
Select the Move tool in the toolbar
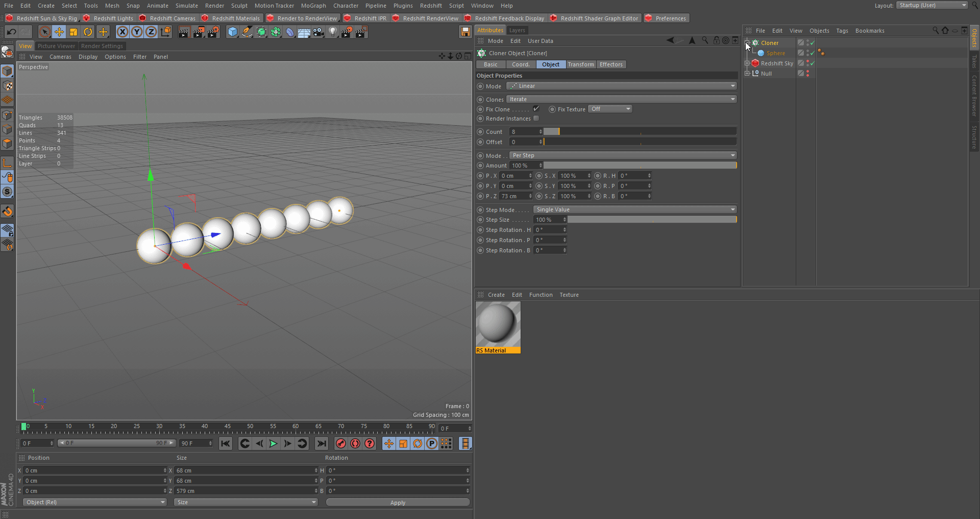(59, 32)
